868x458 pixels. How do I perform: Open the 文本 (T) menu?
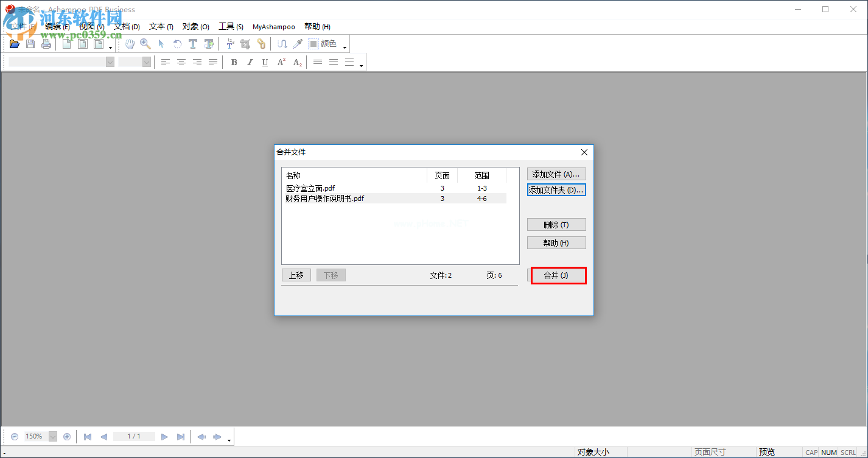[161, 27]
